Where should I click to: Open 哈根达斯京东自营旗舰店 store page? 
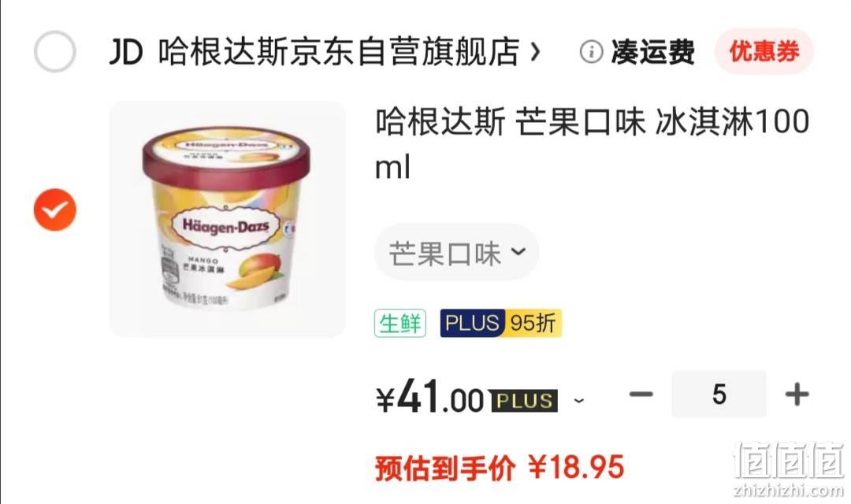click(x=339, y=52)
